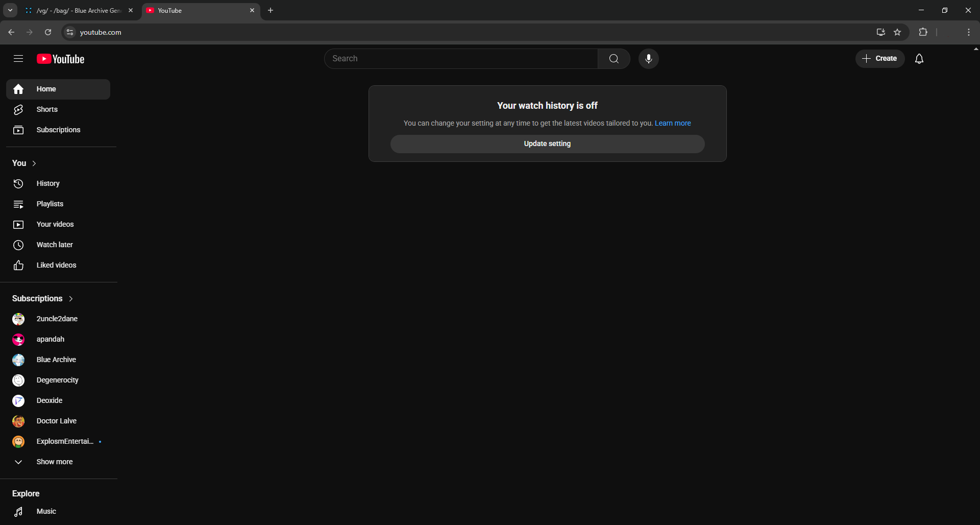Click the install app icon in address bar
980x525 pixels.
click(880, 32)
